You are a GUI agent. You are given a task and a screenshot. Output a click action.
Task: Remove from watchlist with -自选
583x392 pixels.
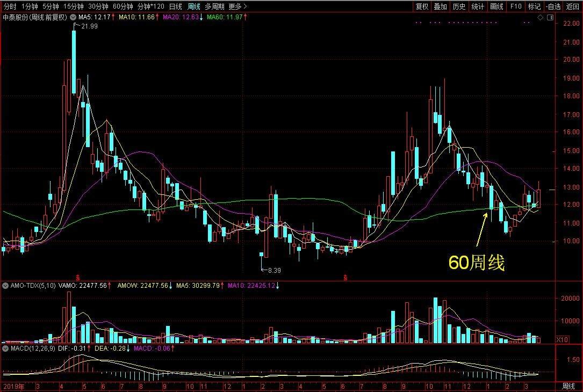click(553, 6)
